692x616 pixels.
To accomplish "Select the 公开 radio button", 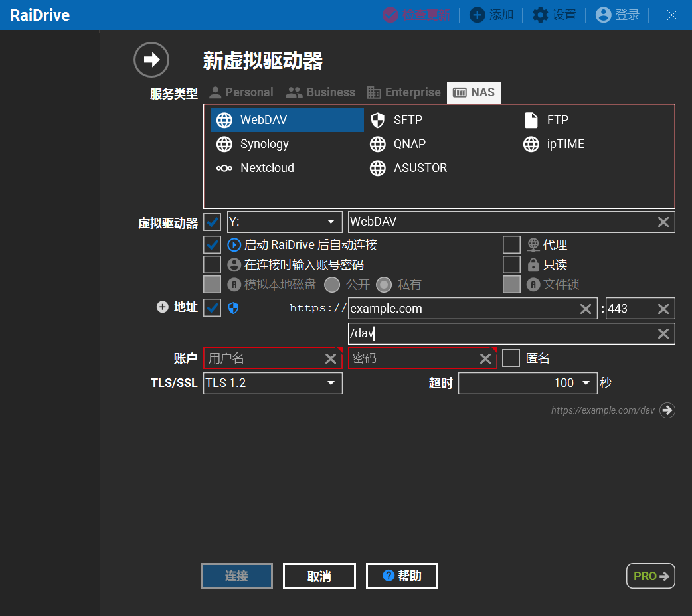I will pos(332,285).
